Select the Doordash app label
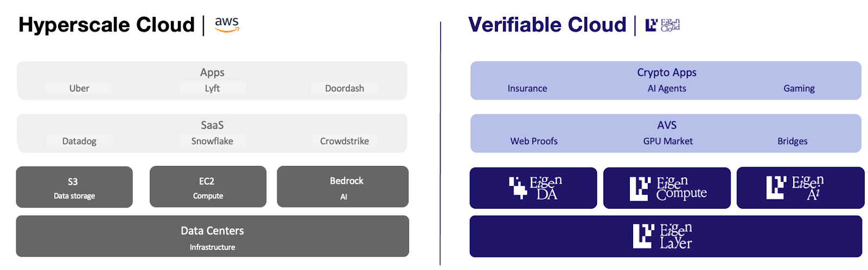Image resolution: width=868 pixels, height=270 pixels. (x=344, y=88)
